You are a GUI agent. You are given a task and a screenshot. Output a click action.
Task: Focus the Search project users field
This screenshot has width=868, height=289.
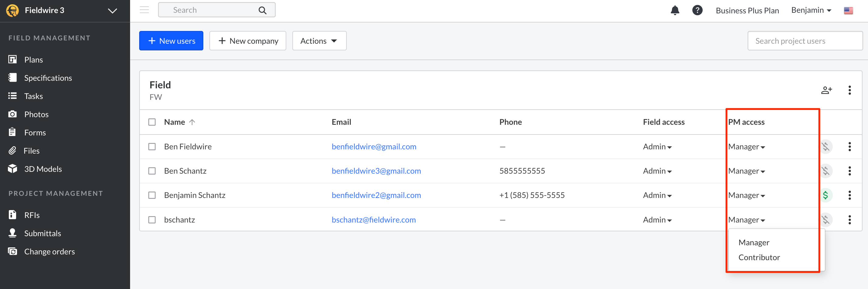(x=805, y=41)
